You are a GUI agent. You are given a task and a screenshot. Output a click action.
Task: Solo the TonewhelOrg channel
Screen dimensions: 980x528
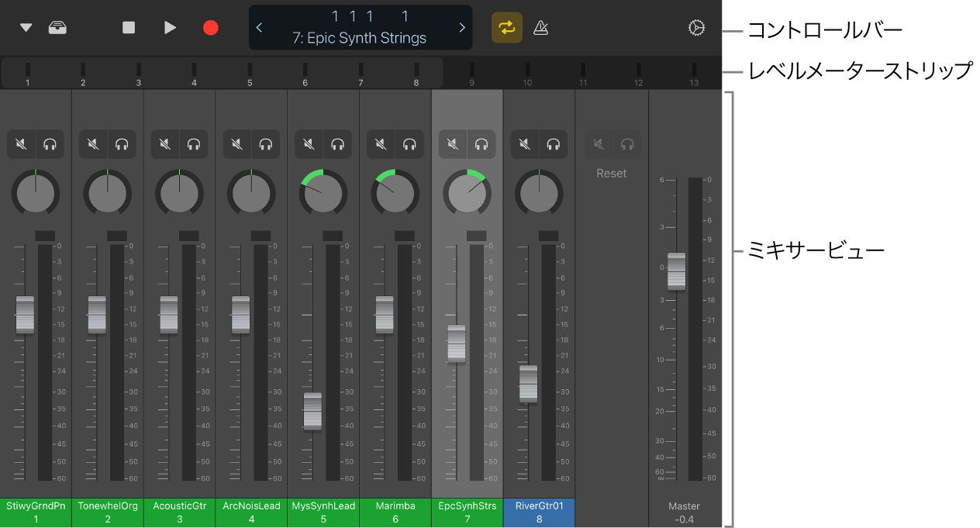[x=122, y=144]
